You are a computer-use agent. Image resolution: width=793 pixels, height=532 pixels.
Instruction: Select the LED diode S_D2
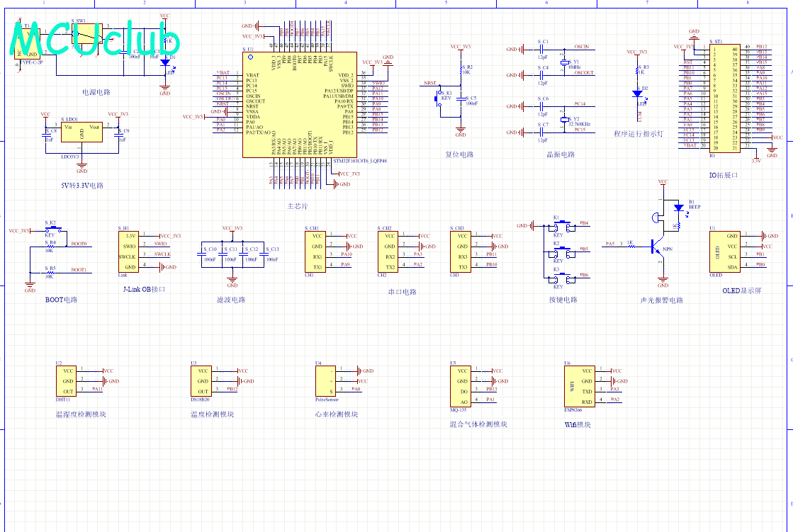tap(637, 94)
